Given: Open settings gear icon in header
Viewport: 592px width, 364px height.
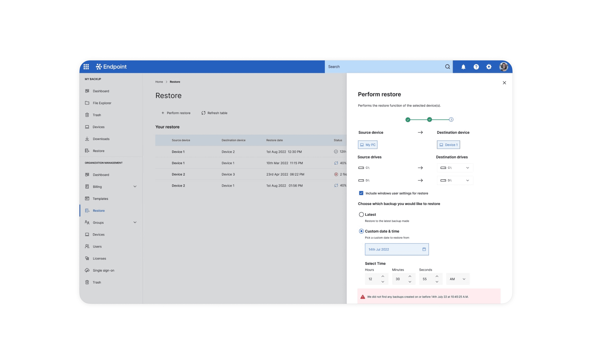Looking at the screenshot, I should pos(489,67).
